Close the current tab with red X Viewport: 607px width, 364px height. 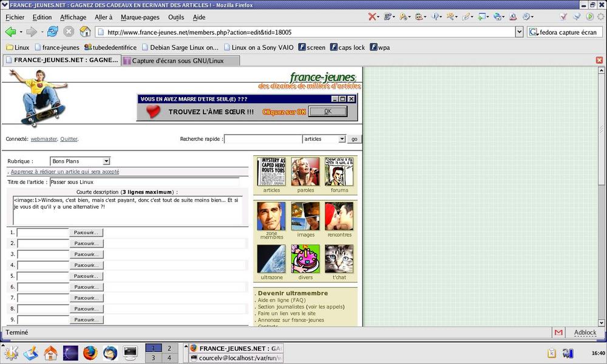click(x=599, y=60)
